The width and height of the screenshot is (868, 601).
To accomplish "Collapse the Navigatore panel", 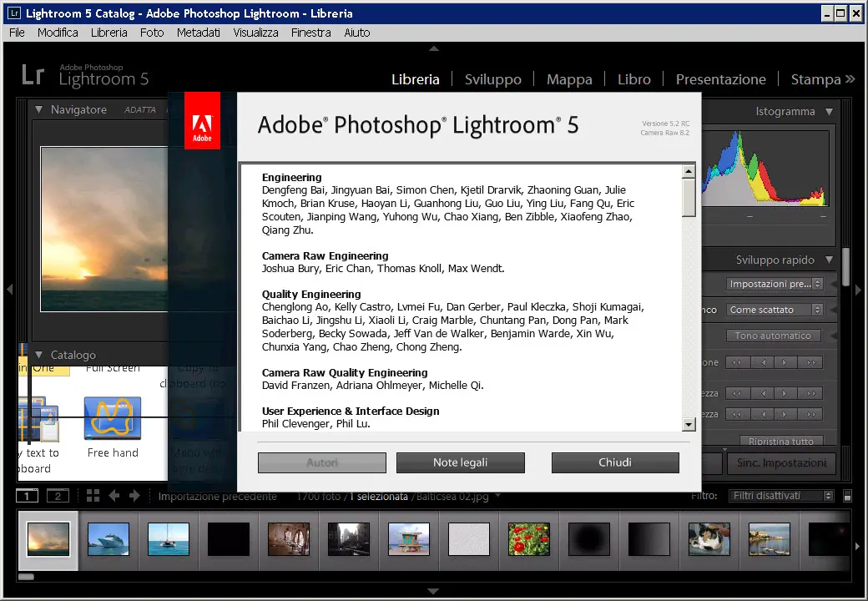I will [x=38, y=109].
